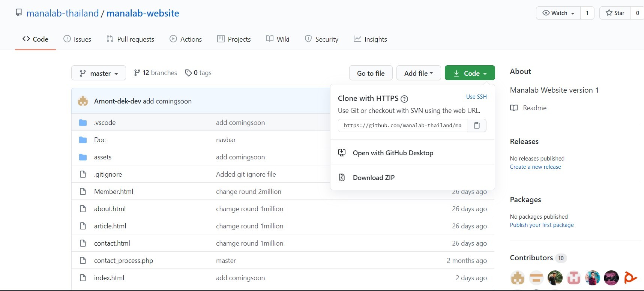Click the .vscode folder icon
Viewport: 644px width, 291px height.
click(x=83, y=123)
